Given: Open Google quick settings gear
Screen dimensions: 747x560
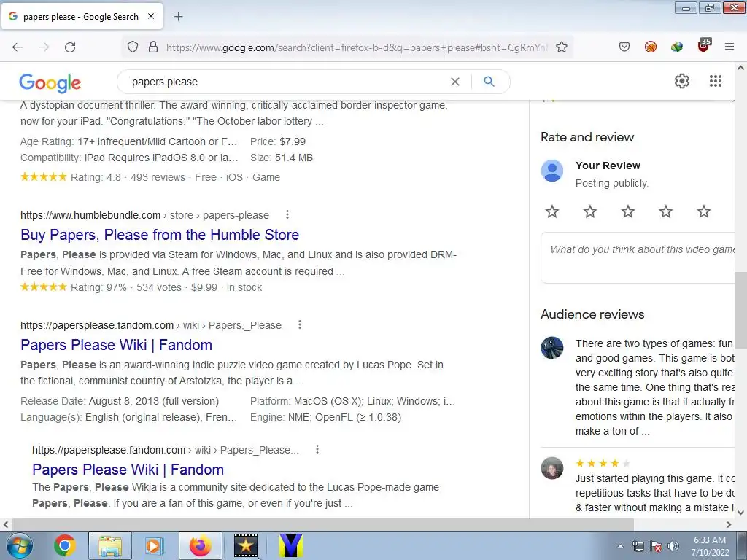Looking at the screenshot, I should pos(682,81).
